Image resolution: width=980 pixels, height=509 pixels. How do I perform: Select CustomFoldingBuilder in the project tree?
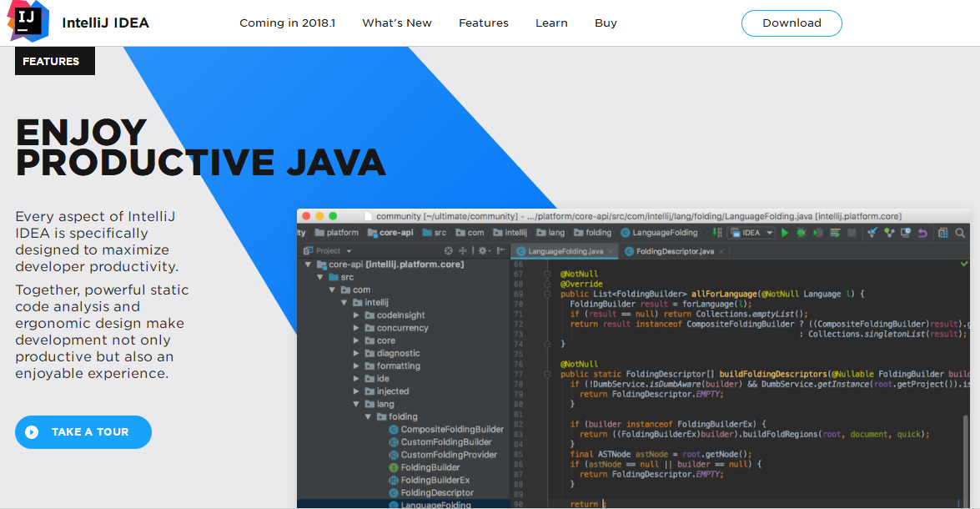[440, 442]
